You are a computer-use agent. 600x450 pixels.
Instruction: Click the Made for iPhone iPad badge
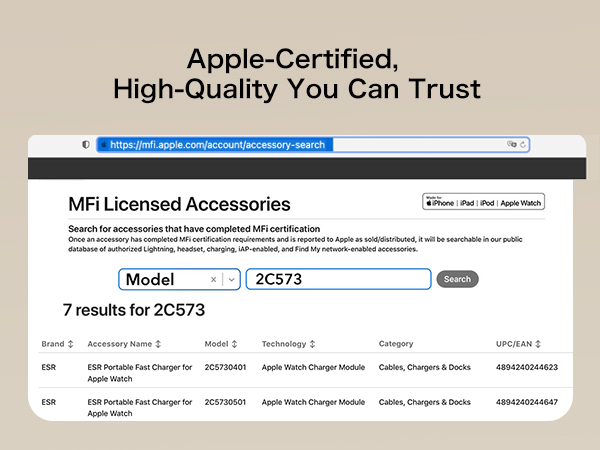click(484, 202)
